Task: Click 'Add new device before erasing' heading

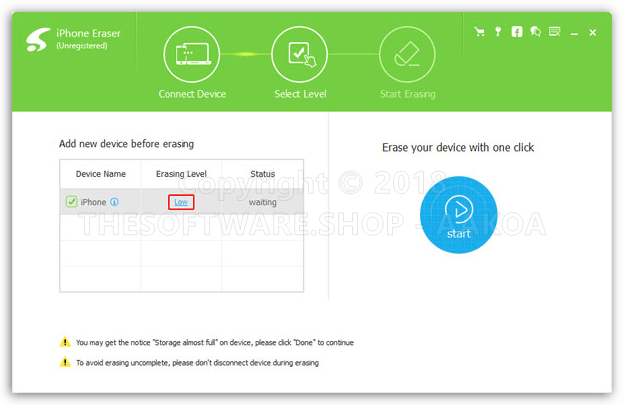Action: pos(127,144)
